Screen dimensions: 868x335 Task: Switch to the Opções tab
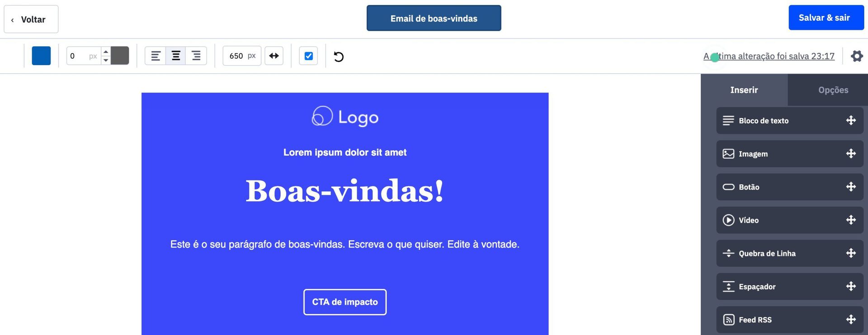(x=833, y=90)
